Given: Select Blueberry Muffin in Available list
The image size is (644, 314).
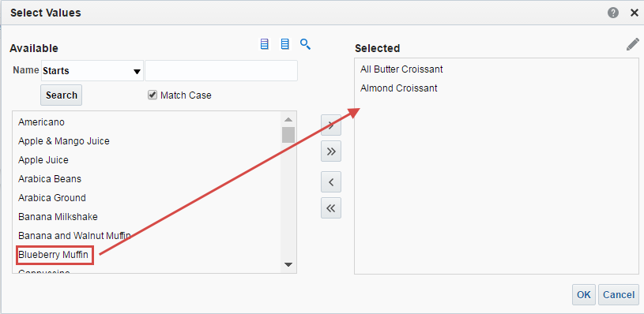Looking at the screenshot, I should (x=54, y=255).
